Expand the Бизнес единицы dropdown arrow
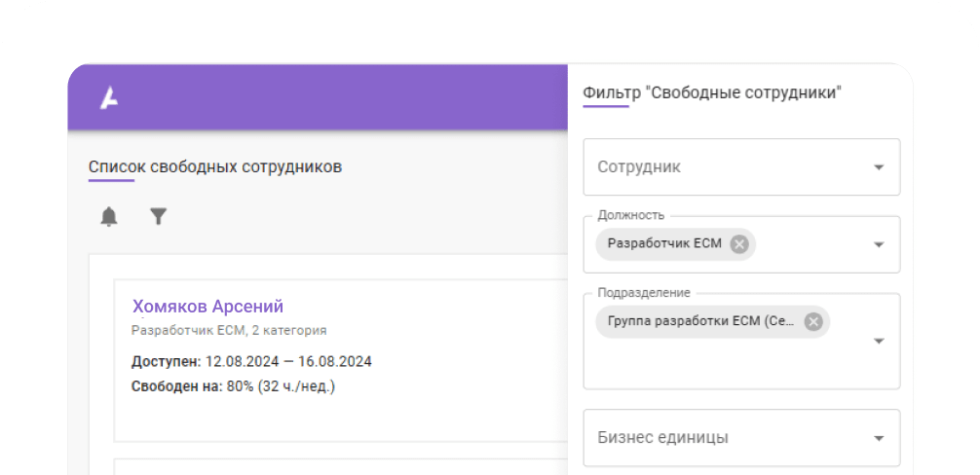 879,438
